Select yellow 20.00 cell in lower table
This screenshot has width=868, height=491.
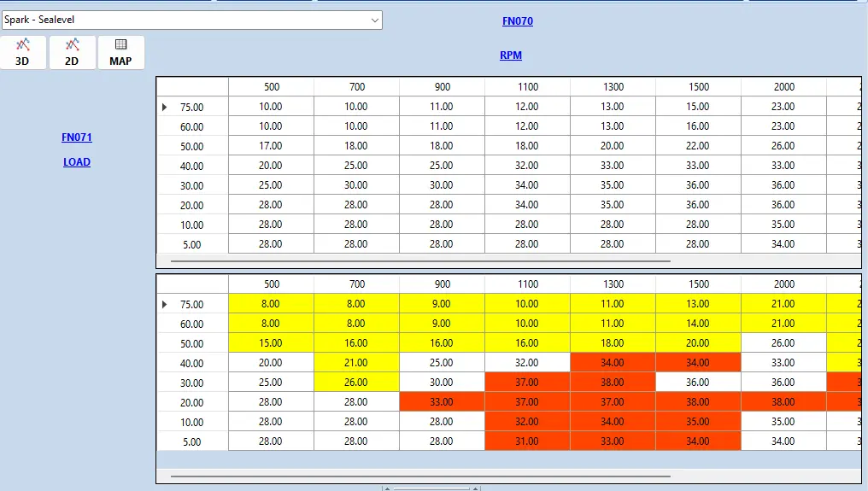click(699, 343)
